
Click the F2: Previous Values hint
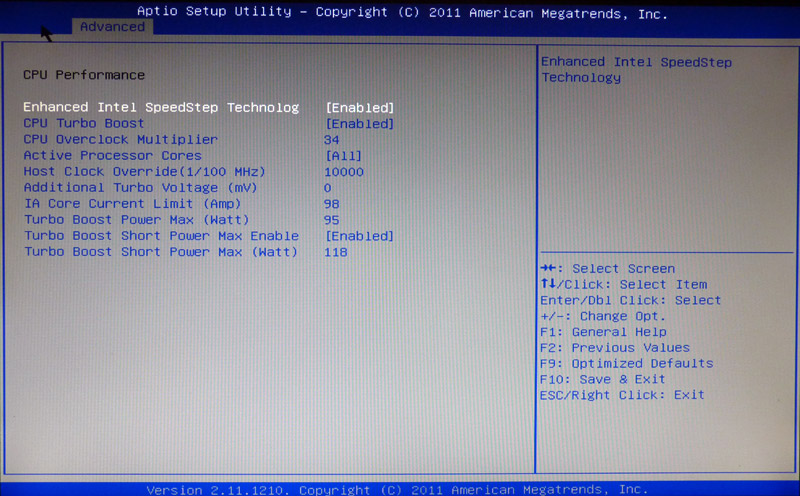tap(615, 348)
